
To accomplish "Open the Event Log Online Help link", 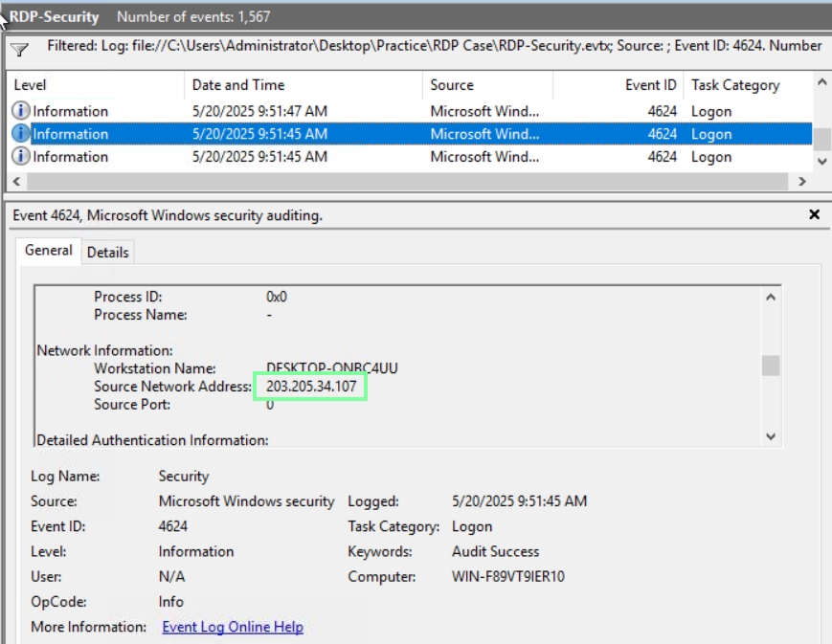I will click(x=233, y=627).
